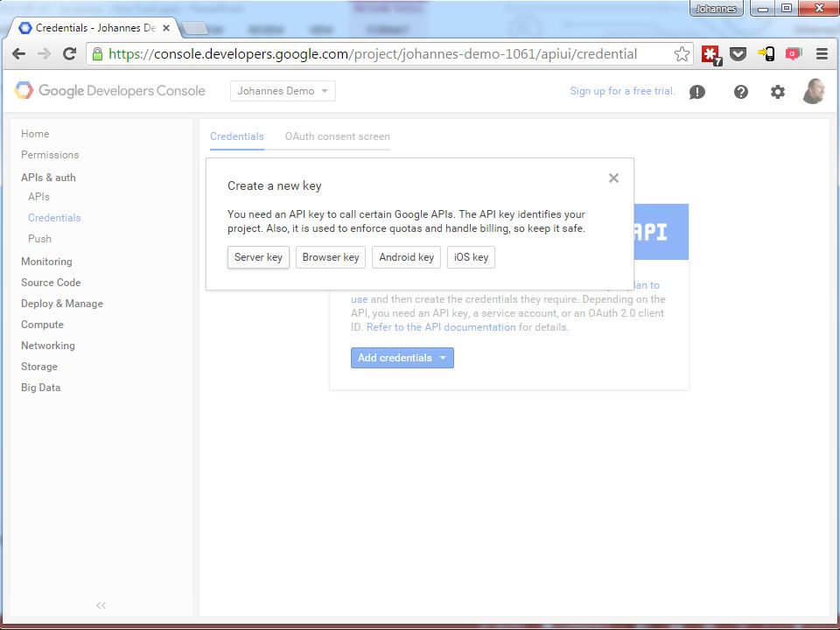Click the address bar URL
Viewport: 840px width, 630px height.
point(373,53)
